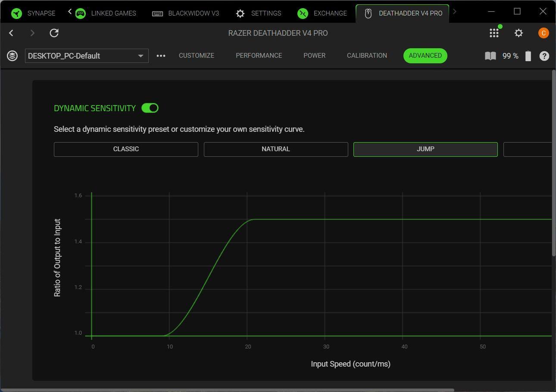Open the modules grid icon
556x392 pixels.
494,33
